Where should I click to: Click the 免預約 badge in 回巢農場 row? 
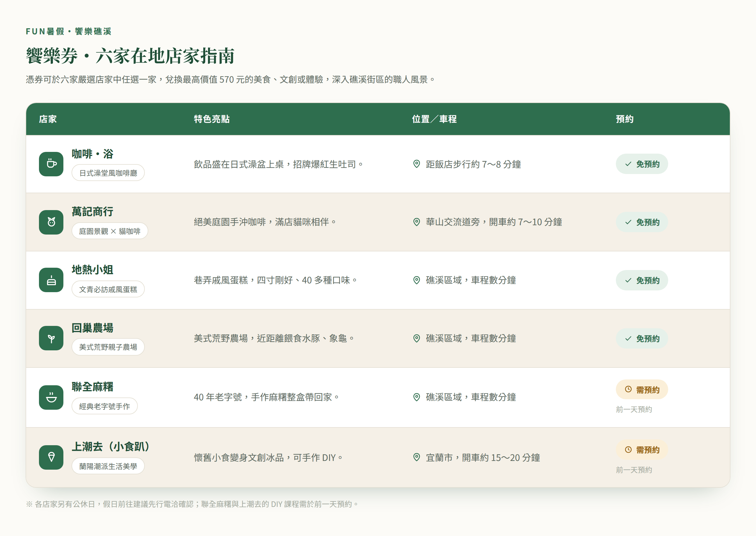pyautogui.click(x=642, y=338)
